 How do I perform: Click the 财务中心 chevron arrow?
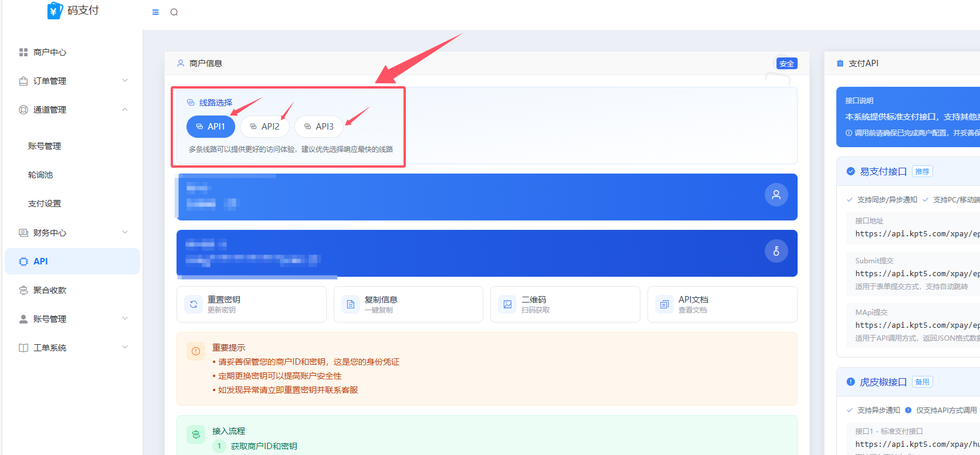(125, 232)
